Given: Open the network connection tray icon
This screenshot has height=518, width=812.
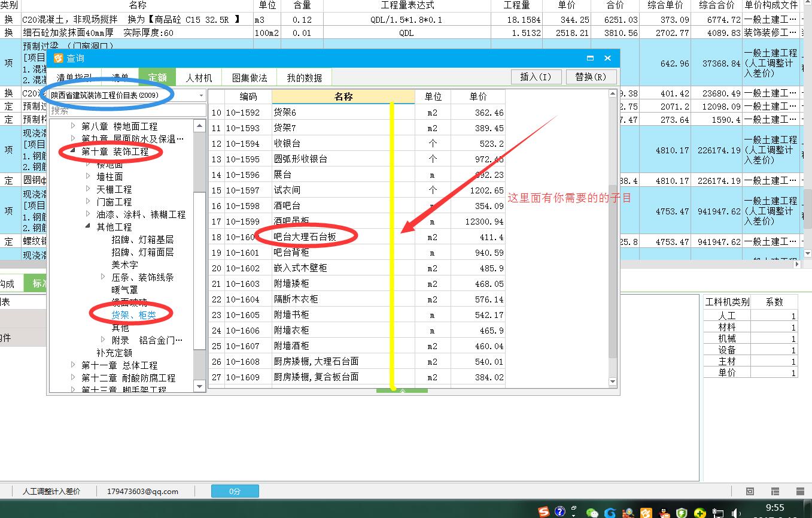Looking at the screenshot, I should click(719, 513).
